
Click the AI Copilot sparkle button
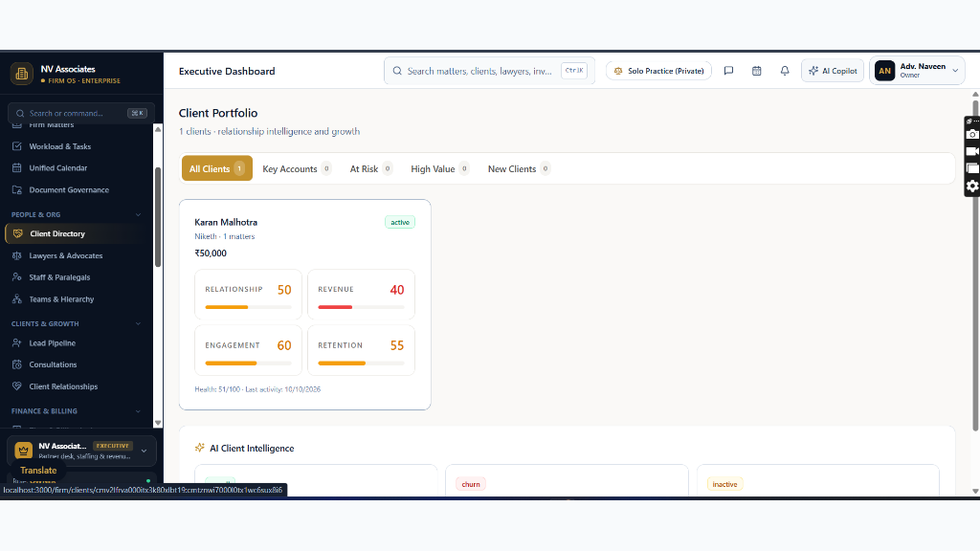(833, 71)
